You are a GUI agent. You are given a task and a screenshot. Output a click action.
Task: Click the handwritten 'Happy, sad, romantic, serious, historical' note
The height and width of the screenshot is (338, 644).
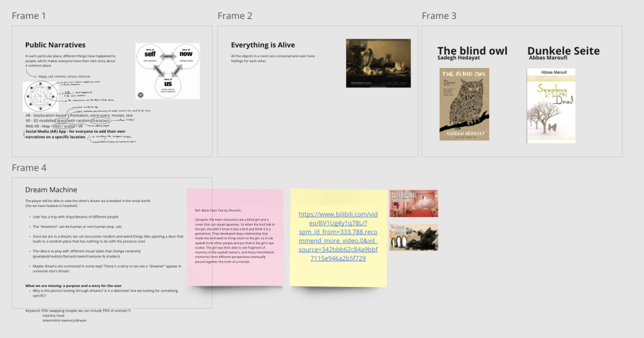point(64,77)
